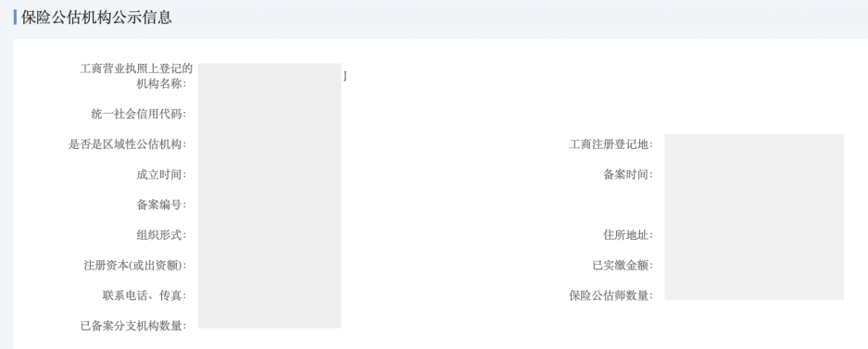Select the 工商营业执照上登记的机构名称 label
The image size is (868, 349).
coord(135,76)
